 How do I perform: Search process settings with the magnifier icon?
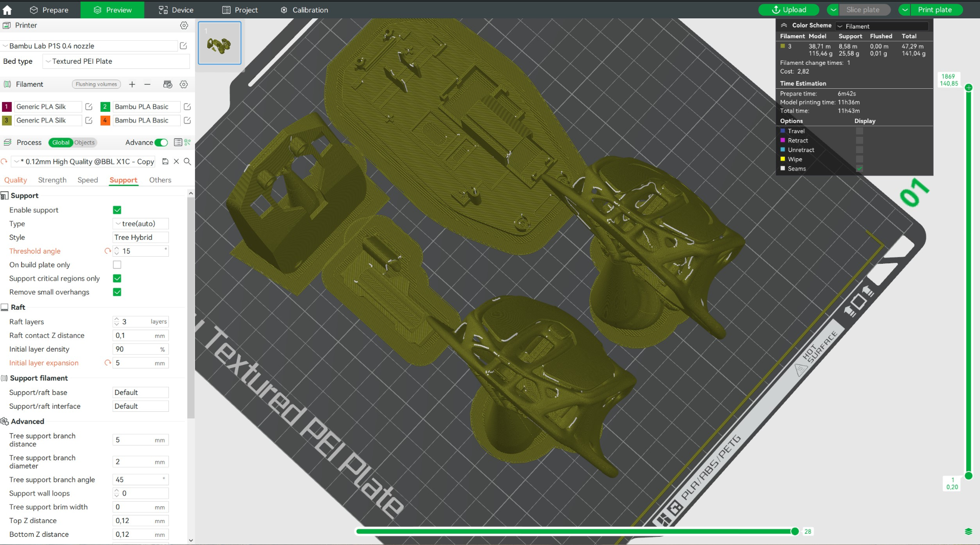tap(187, 161)
